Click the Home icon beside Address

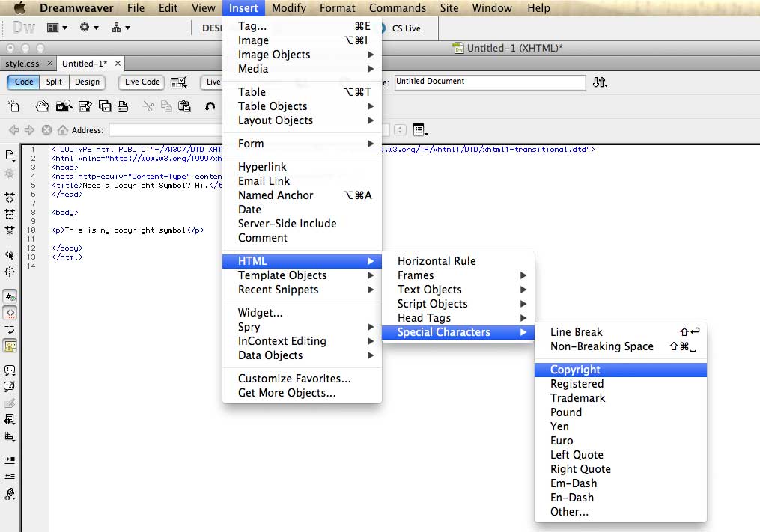(x=63, y=130)
